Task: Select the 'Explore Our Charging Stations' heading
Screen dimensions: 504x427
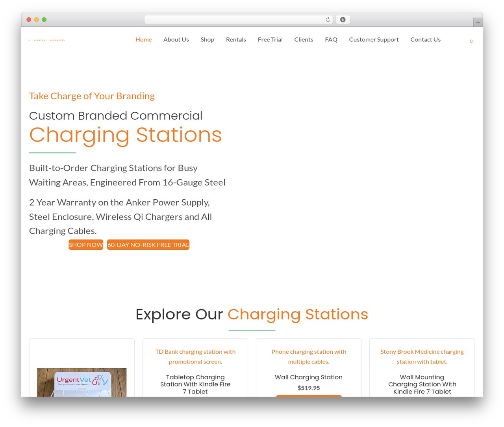Action: click(x=252, y=314)
